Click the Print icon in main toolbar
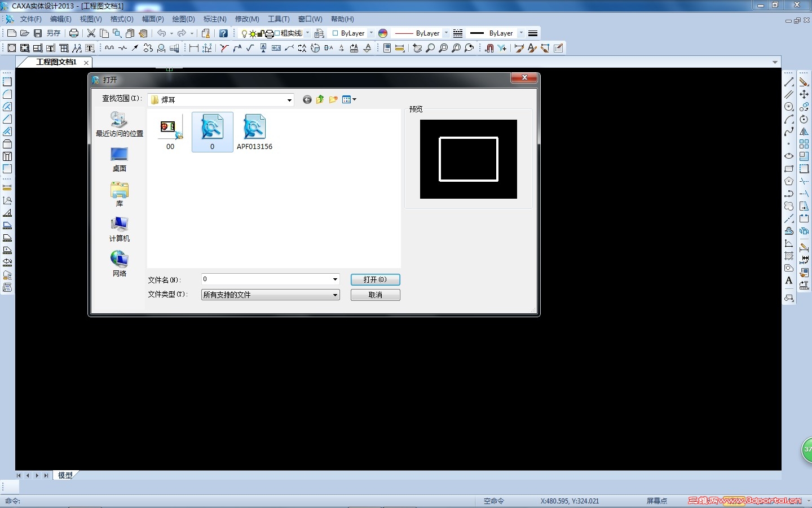This screenshot has width=812, height=508. [74, 33]
